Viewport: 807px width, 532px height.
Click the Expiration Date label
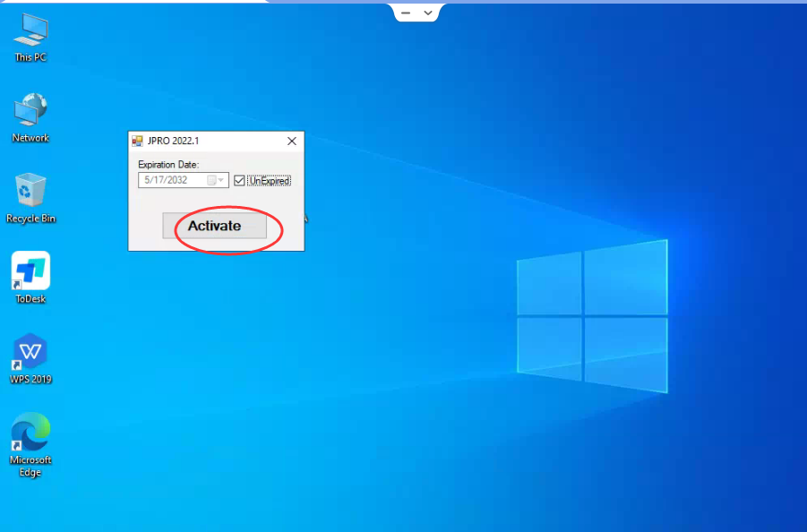click(x=168, y=165)
